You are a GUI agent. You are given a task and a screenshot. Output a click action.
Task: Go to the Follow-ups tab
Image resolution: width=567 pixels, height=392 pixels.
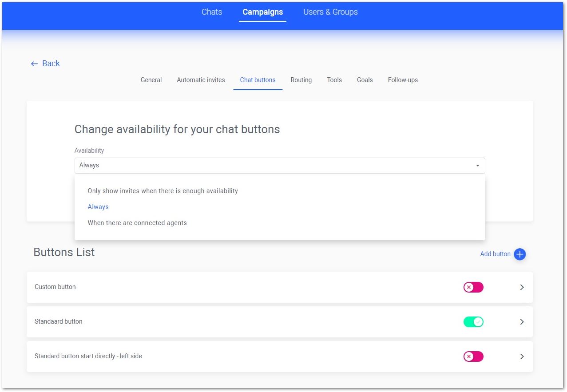403,80
